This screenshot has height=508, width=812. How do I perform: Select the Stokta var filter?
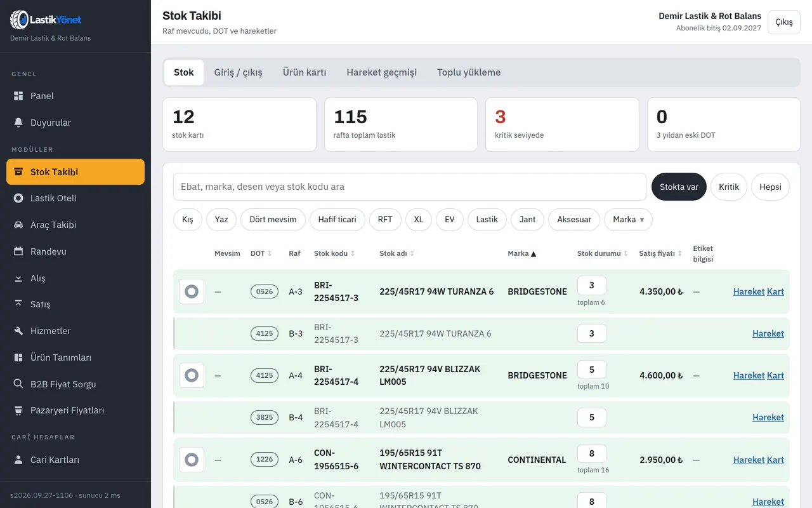[x=679, y=187]
